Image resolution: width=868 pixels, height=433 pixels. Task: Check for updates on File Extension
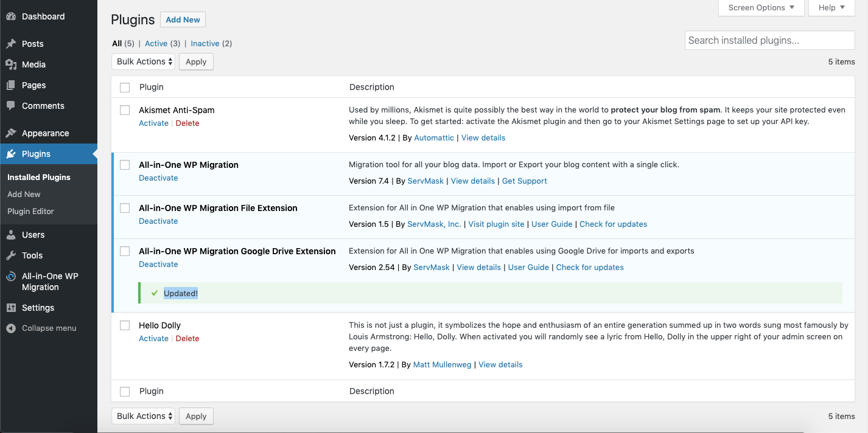613,224
